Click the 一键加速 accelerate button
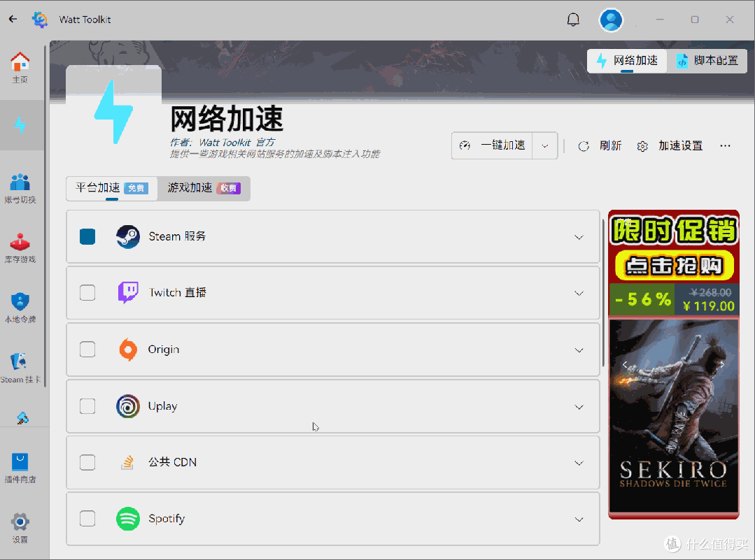This screenshot has height=560, width=755. coord(491,145)
